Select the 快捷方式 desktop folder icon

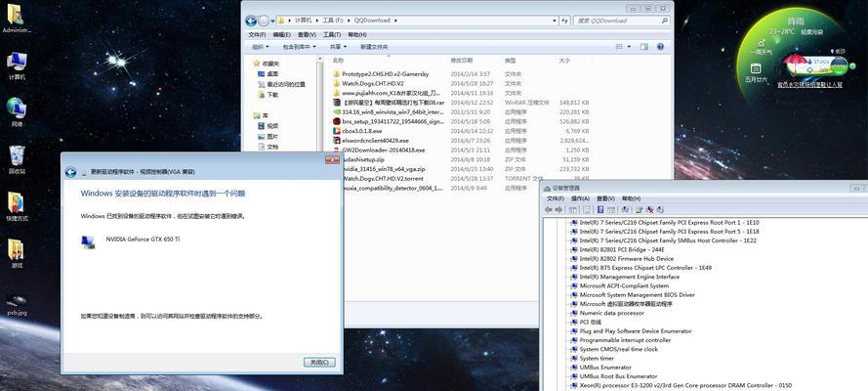click(17, 206)
